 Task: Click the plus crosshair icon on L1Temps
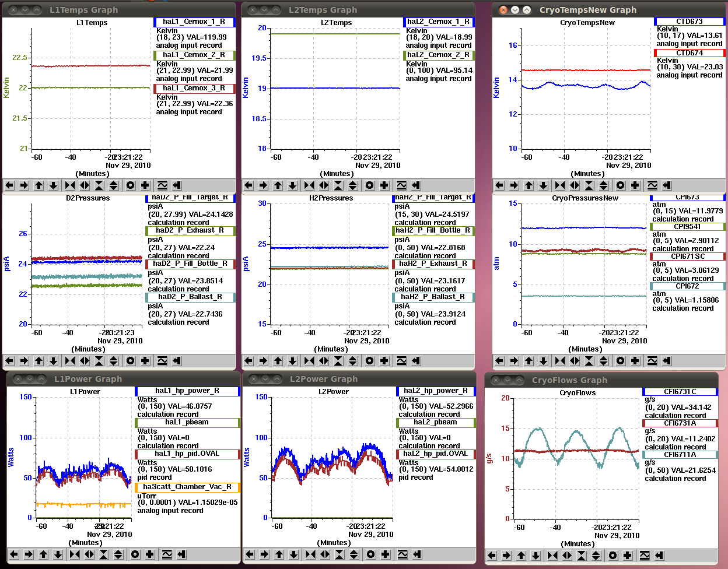point(145,185)
